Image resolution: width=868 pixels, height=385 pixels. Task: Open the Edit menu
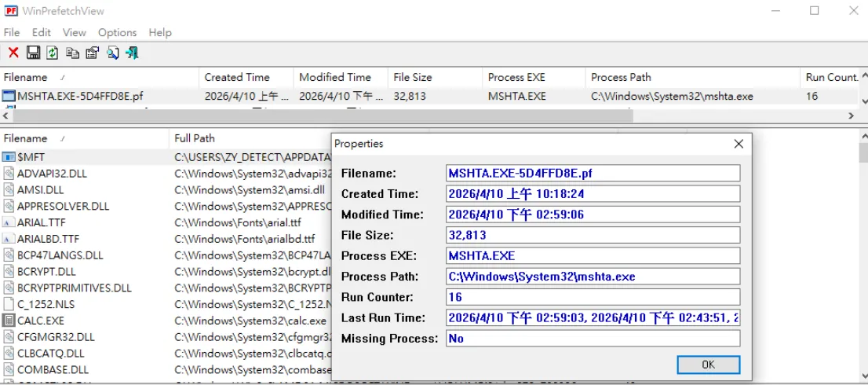(x=42, y=33)
